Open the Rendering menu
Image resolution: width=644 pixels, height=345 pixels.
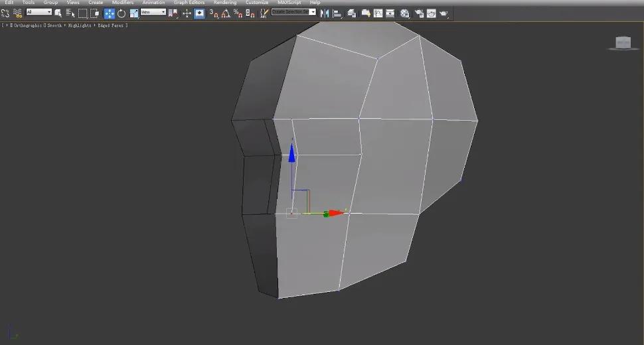coord(224,3)
